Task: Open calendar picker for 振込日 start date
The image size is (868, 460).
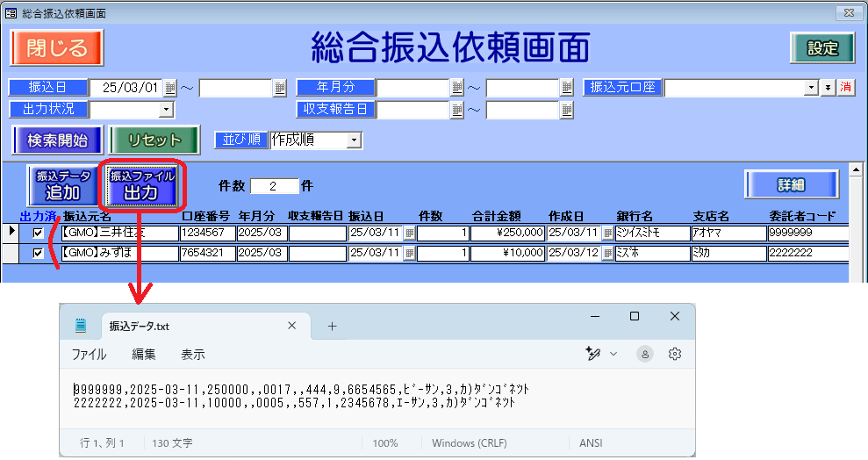Action: (x=170, y=88)
